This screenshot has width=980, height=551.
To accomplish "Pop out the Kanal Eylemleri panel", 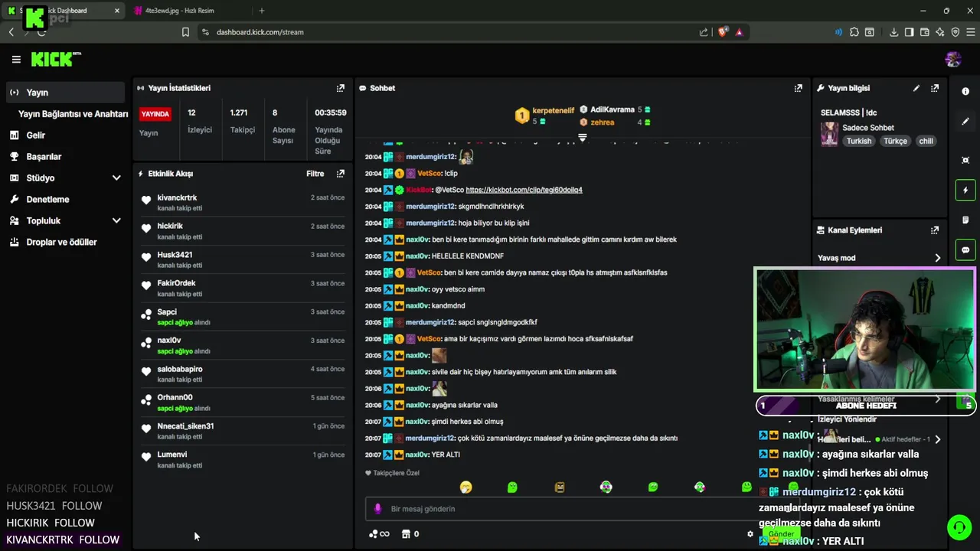I will point(935,230).
